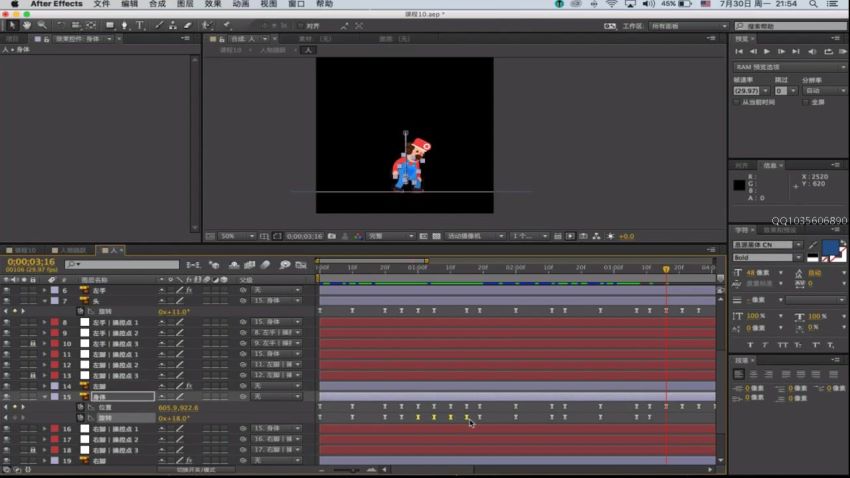The image size is (850, 478).
Task: Open the RAM preview options dropdown
Action: click(x=789, y=67)
